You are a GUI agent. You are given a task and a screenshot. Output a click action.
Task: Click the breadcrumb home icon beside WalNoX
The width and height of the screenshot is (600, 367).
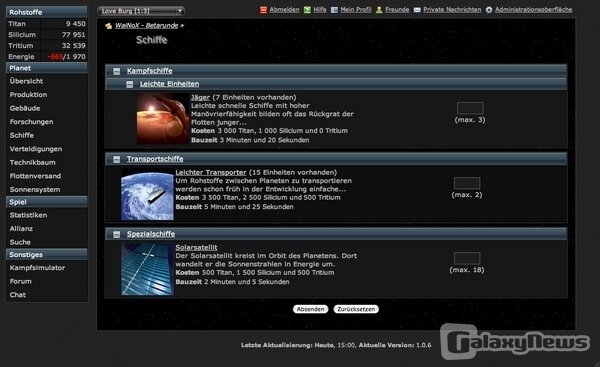coord(108,26)
